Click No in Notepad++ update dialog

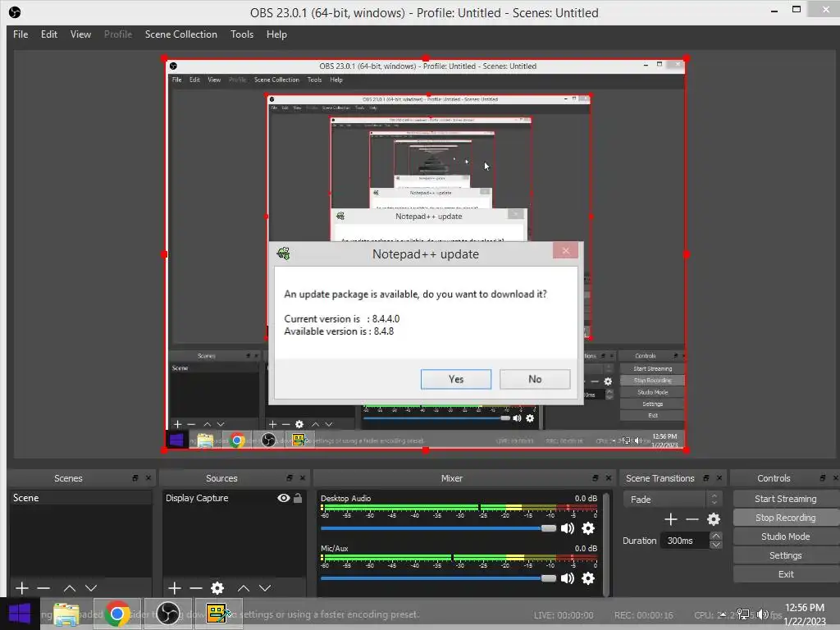pyautogui.click(x=535, y=379)
